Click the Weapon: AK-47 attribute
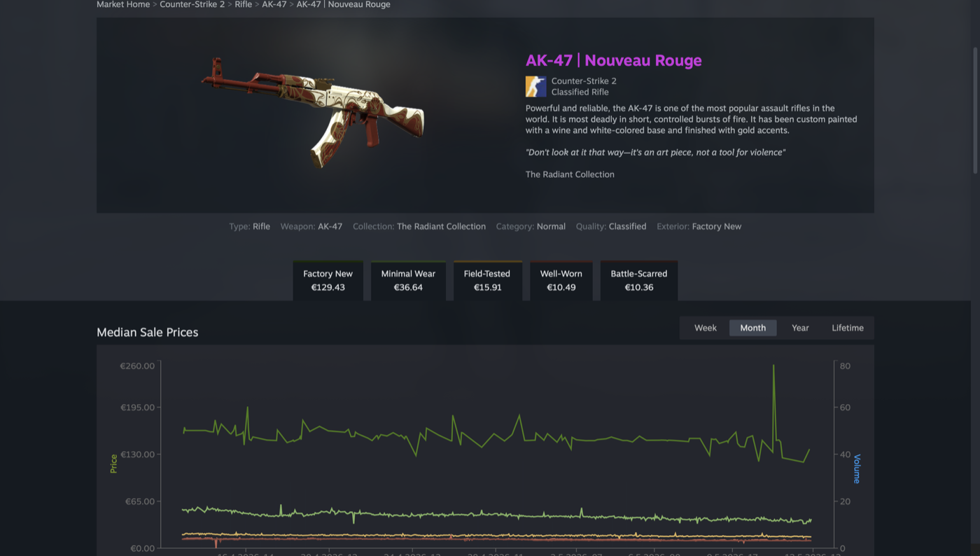The width and height of the screenshot is (980, 556). [x=311, y=226]
